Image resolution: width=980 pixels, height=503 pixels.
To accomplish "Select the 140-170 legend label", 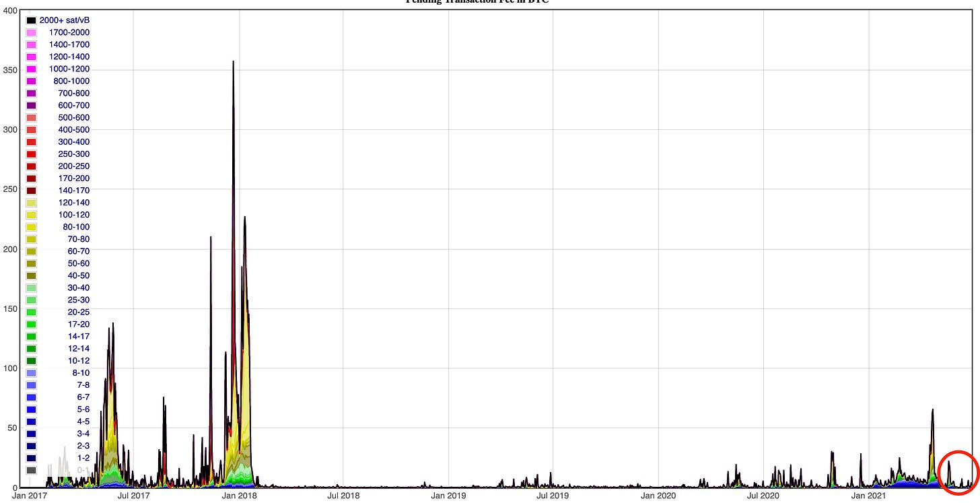I will pyautogui.click(x=74, y=191).
